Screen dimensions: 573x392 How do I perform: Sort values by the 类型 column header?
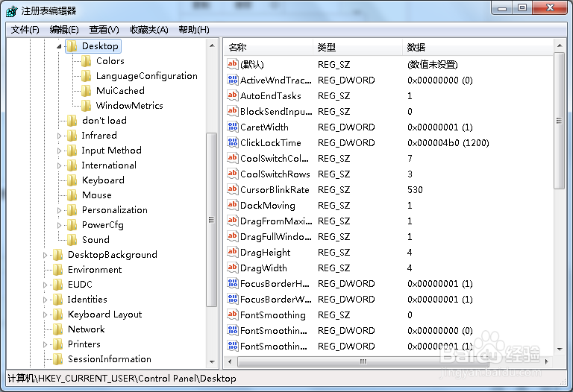[x=357, y=48]
